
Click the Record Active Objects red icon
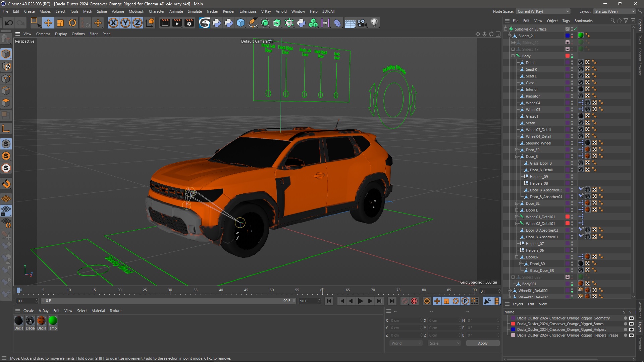tap(405, 301)
